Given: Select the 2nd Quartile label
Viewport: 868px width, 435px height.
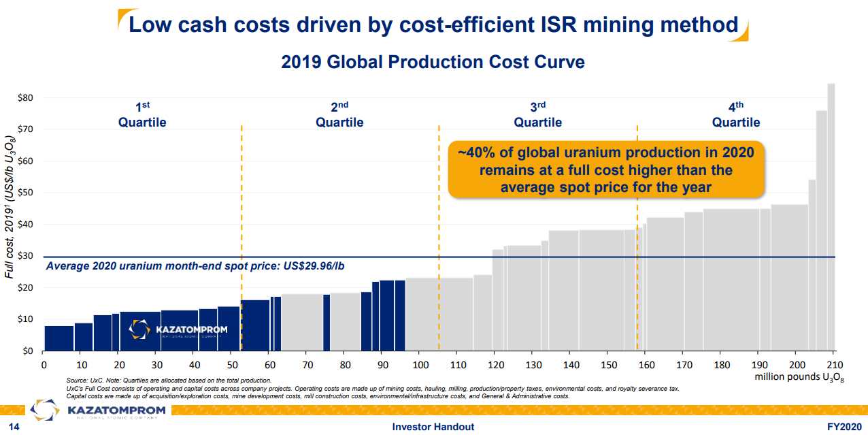Looking at the screenshot, I should (x=339, y=115).
